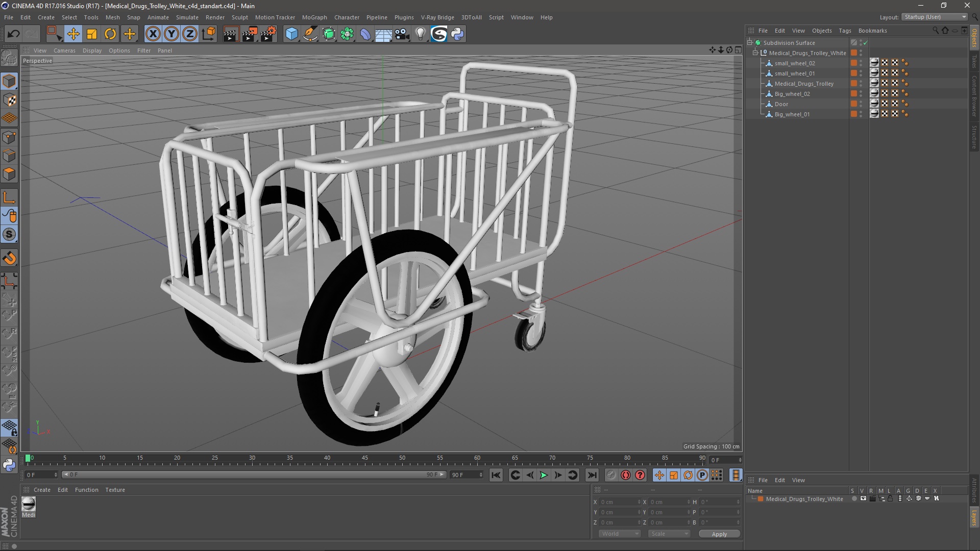Click the orange magnet tool icon
This screenshot has height=551, width=980.
pyautogui.click(x=9, y=258)
